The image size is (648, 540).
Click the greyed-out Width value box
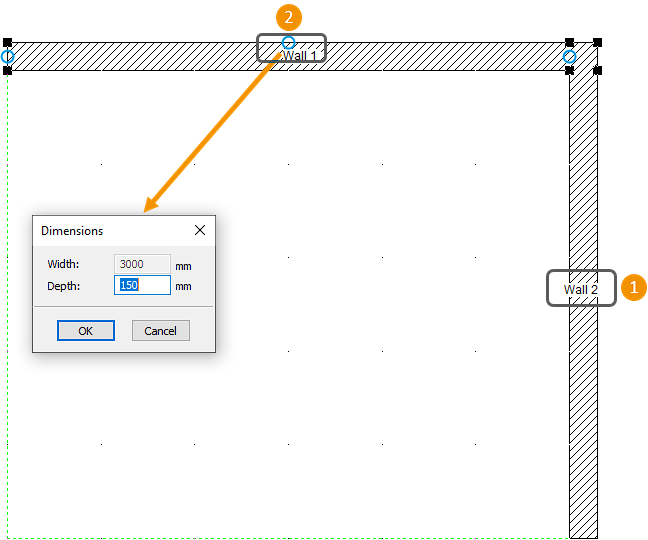(x=141, y=265)
